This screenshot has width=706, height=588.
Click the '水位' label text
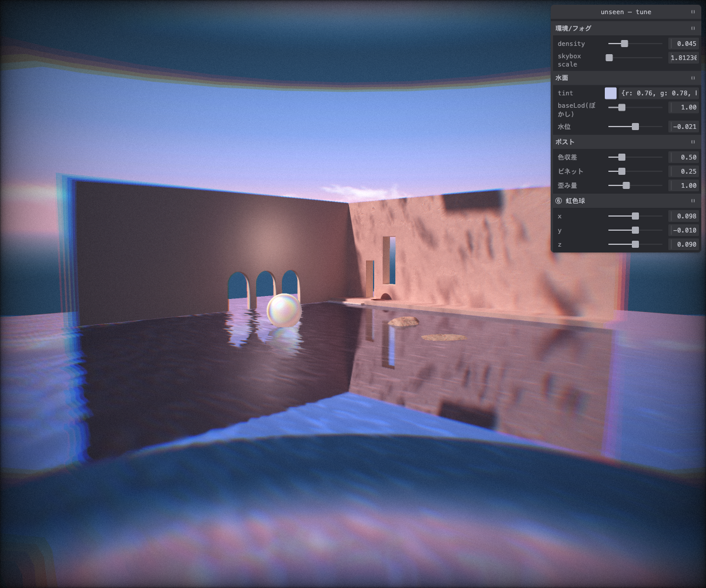coord(564,127)
